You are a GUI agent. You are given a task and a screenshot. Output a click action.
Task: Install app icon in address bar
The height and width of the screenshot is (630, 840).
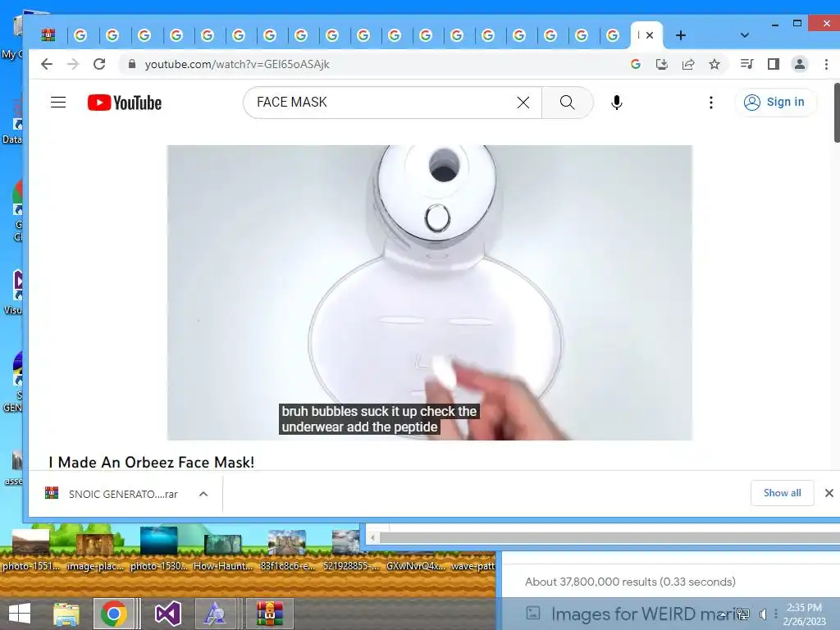point(662,64)
